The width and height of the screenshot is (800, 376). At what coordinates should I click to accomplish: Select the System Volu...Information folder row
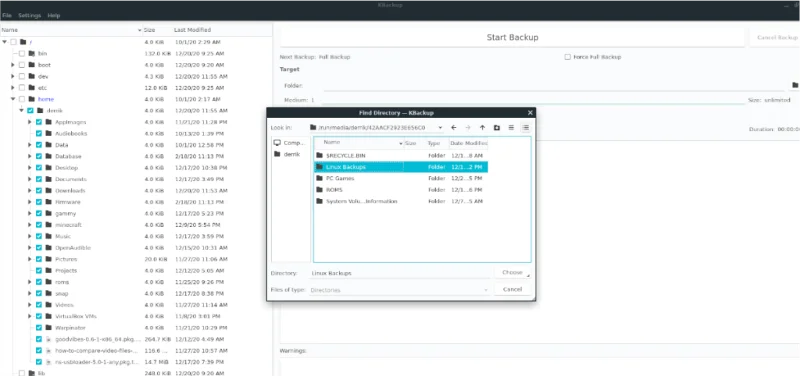401,201
